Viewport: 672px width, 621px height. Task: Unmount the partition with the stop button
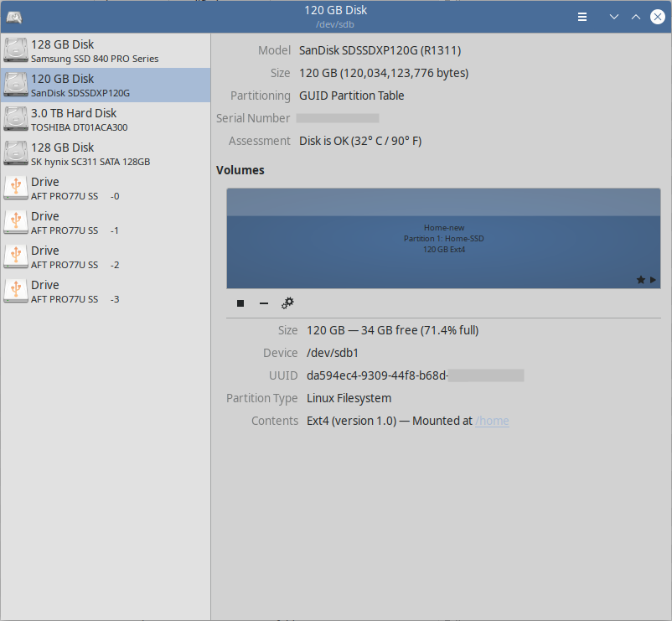tap(240, 303)
